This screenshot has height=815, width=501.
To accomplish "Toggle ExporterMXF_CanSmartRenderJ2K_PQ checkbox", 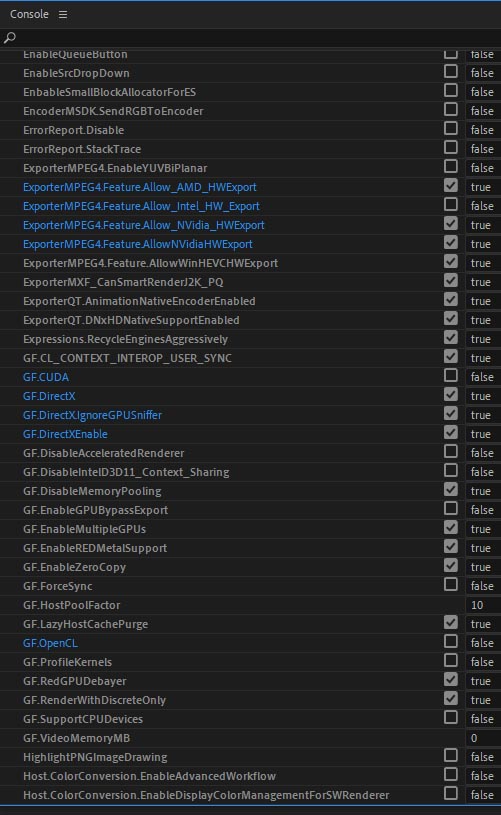I will click(451, 281).
